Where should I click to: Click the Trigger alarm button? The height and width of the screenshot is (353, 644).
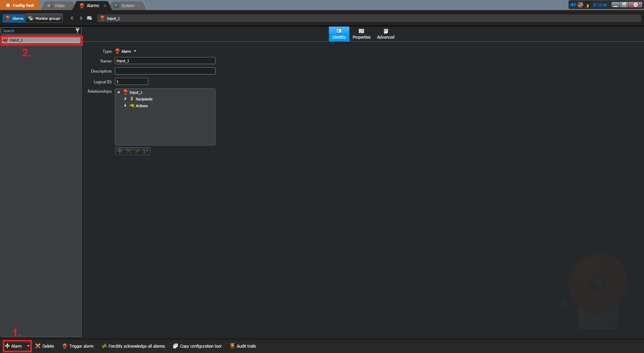(x=78, y=346)
